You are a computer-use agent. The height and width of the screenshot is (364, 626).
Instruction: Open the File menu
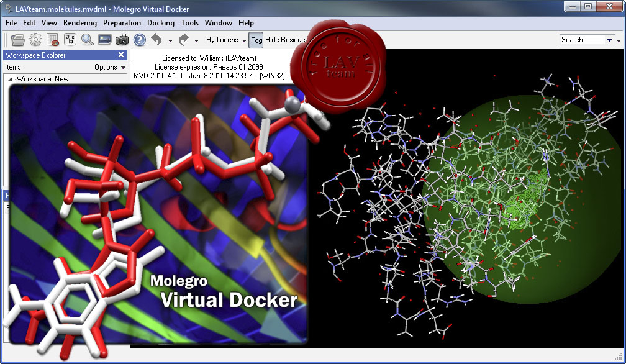[x=11, y=23]
